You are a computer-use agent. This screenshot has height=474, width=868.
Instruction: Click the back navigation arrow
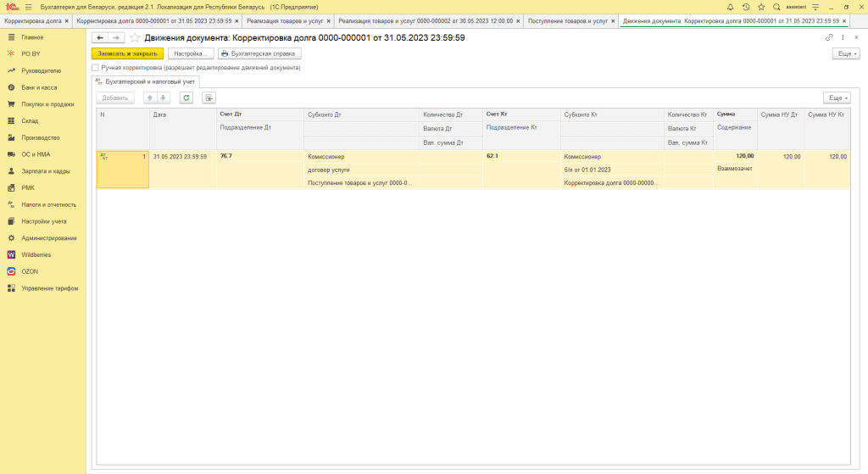point(100,37)
